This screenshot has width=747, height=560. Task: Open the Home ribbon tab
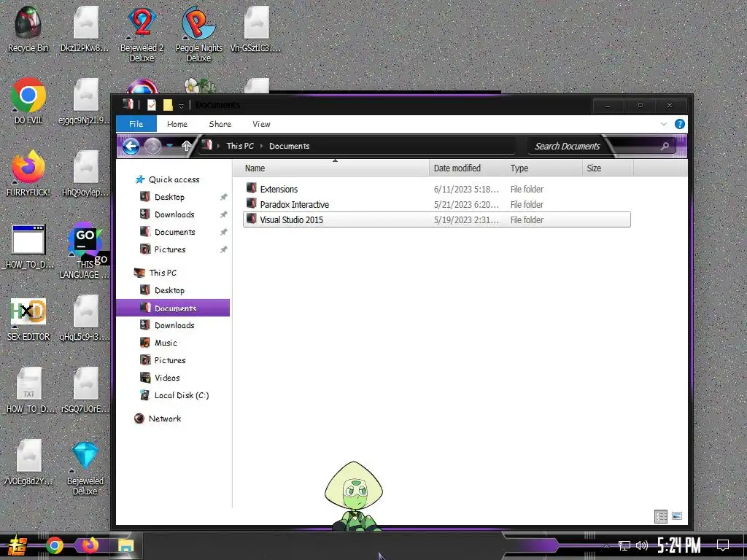pos(177,124)
